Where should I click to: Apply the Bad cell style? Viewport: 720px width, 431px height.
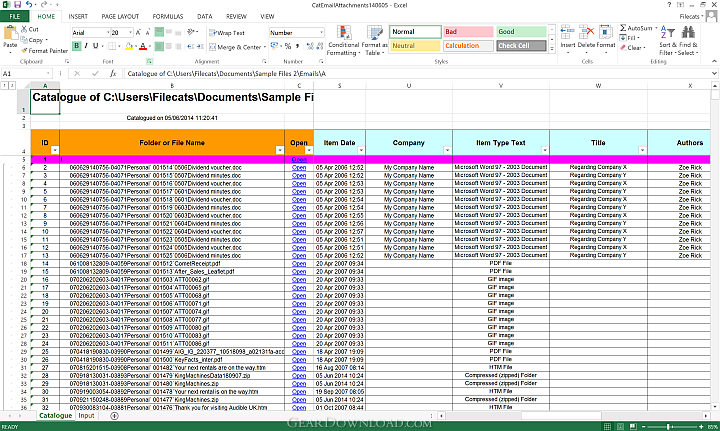468,32
